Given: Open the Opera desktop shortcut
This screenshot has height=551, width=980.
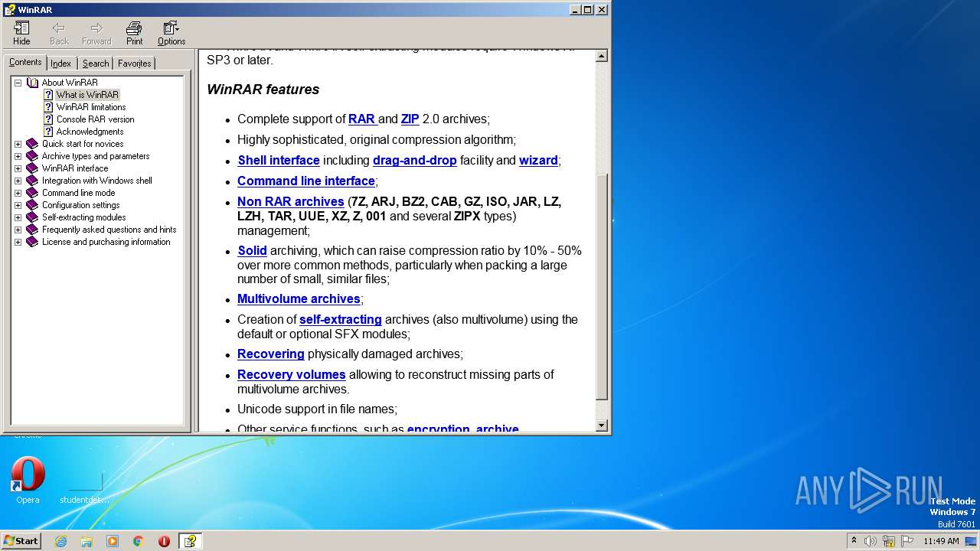Looking at the screenshot, I should click(28, 481).
